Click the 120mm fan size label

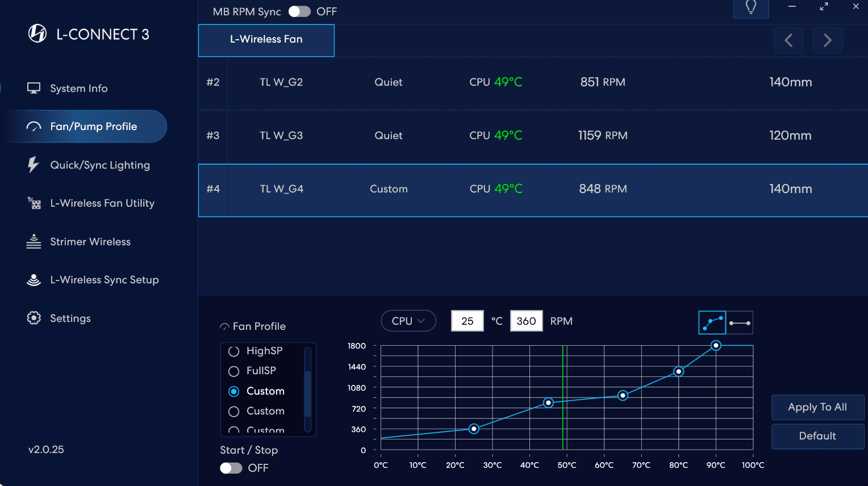[x=790, y=136]
